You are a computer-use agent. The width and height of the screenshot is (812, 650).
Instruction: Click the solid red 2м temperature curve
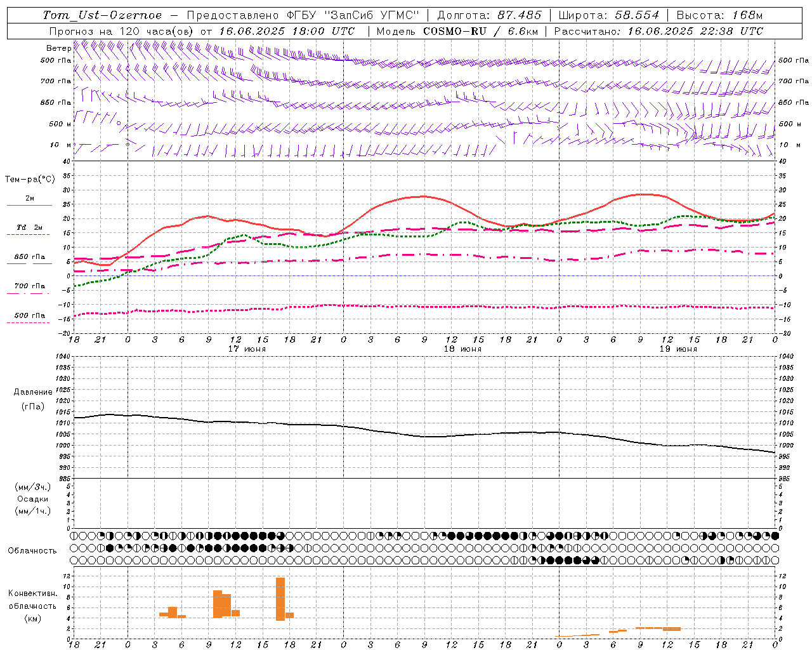tap(424, 196)
